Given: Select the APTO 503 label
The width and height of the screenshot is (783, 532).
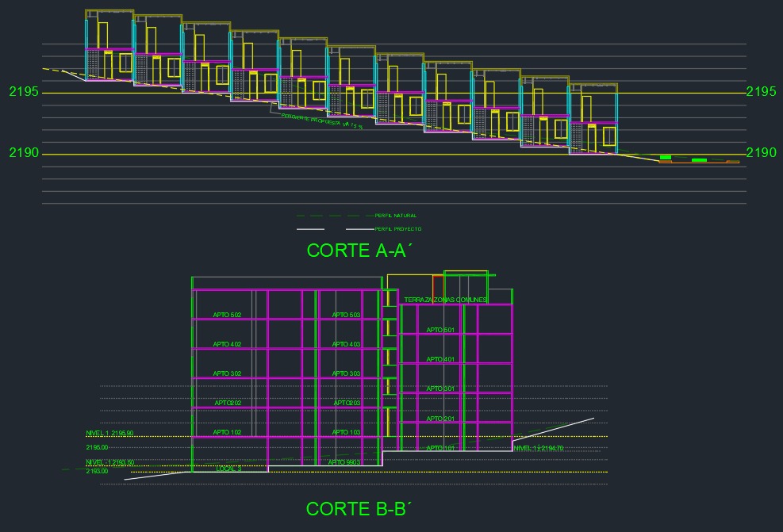Looking at the screenshot, I should (x=346, y=316).
